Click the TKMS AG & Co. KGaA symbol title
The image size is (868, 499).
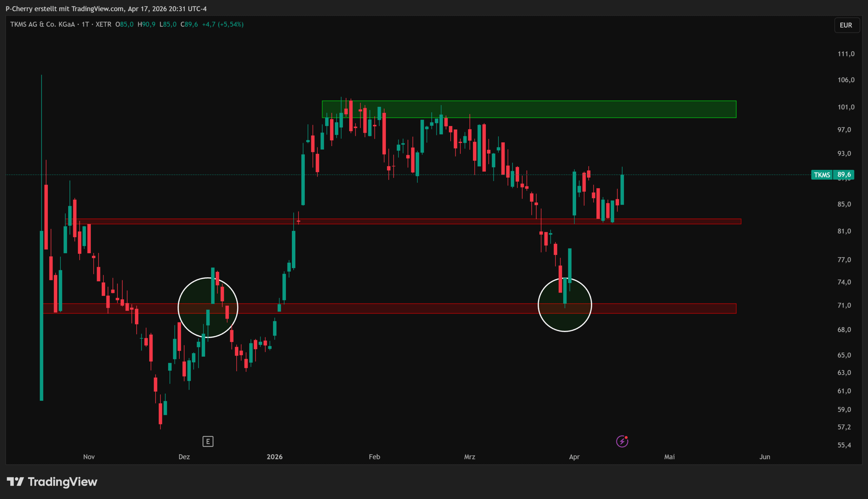click(42, 24)
